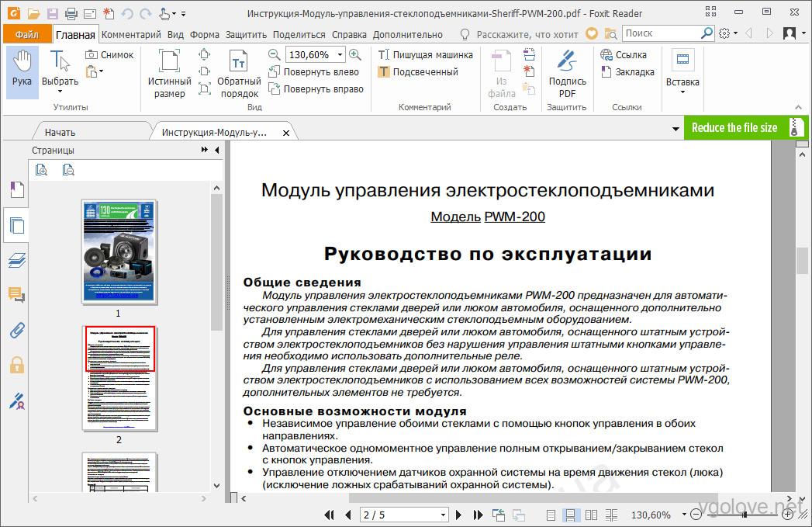This screenshot has width=812, height=527.
Task: Open the Файл menu
Action: pos(27,34)
